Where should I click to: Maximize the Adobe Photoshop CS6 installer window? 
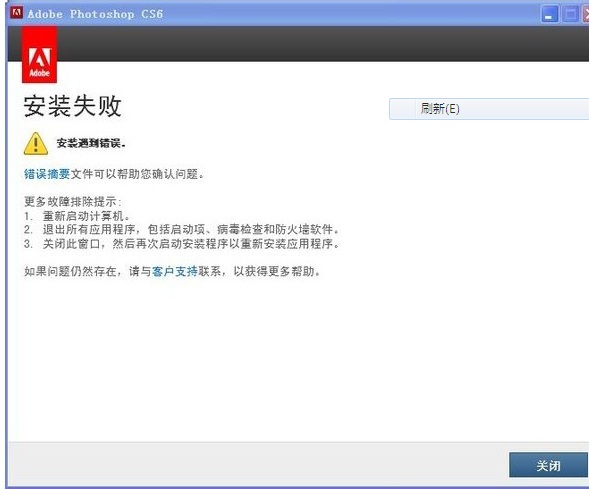[570, 14]
